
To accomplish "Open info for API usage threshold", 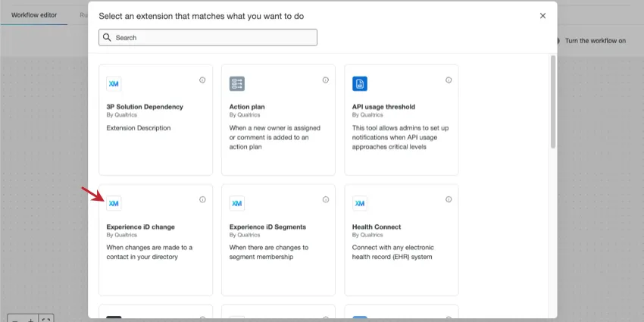I will (x=449, y=80).
